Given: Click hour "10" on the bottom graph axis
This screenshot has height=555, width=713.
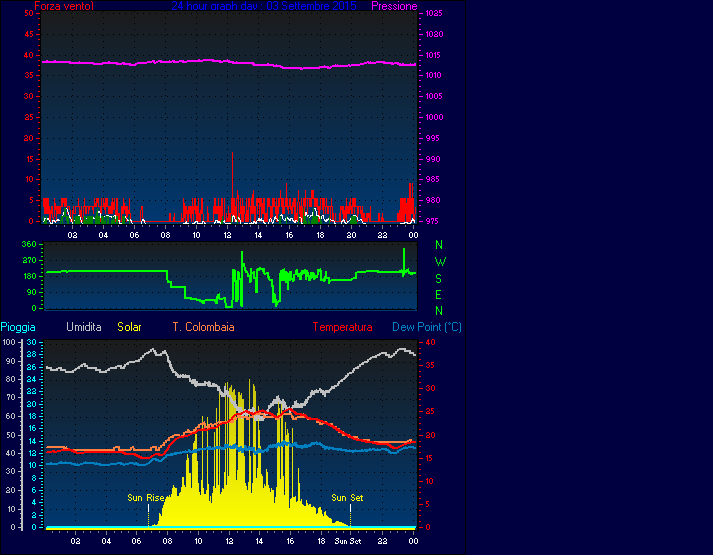Looking at the screenshot, I should click(198, 541).
